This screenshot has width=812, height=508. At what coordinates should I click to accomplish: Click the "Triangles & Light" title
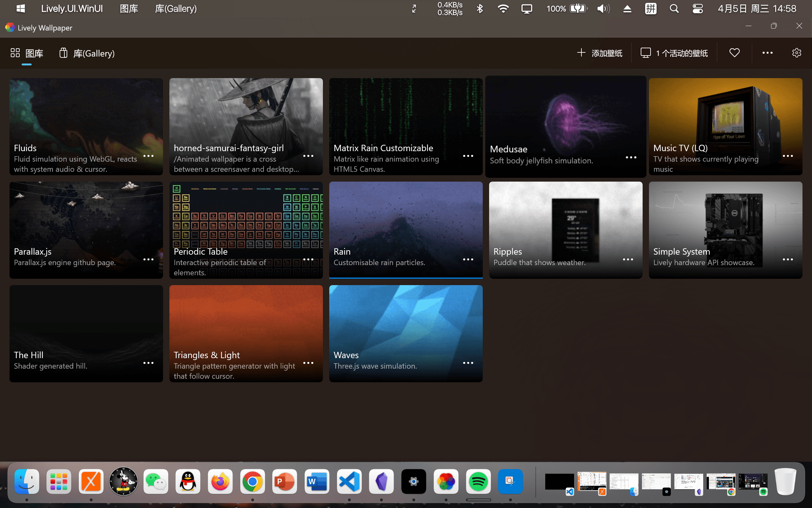[x=207, y=355]
